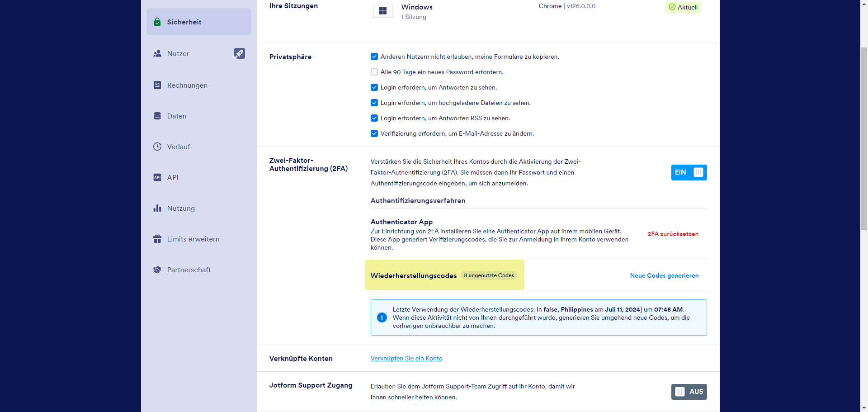Switch to the Daten section

199,116
